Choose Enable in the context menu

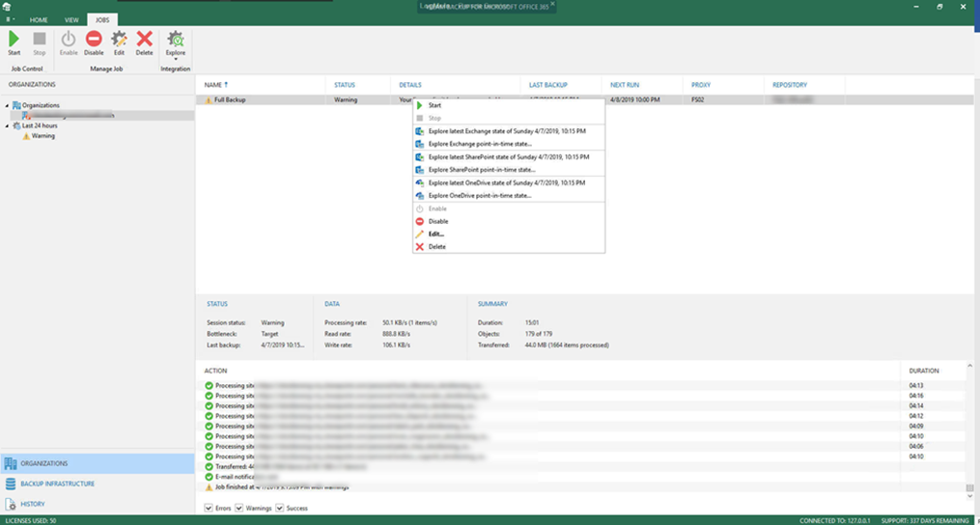[509, 208]
